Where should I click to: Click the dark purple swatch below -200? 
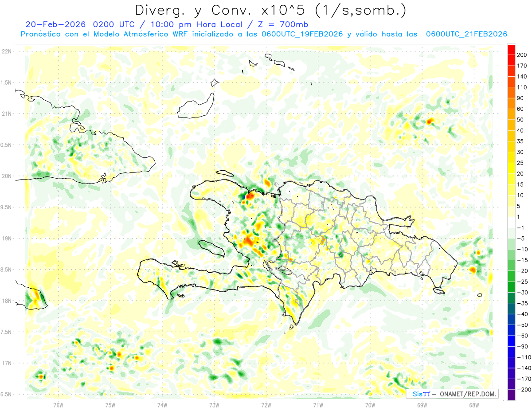click(512, 395)
